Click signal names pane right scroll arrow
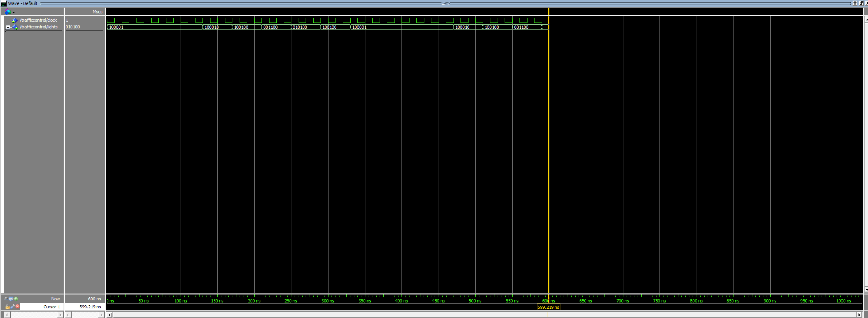 [x=60, y=315]
